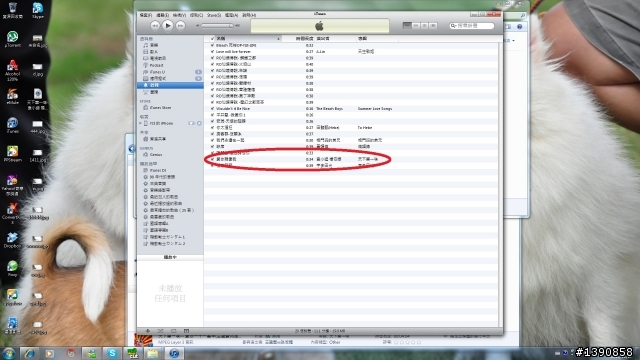Image resolution: width=640 pixels, height=360 pixels.
Task: Click the highlighted Ringtones bell item
Action: [170, 85]
